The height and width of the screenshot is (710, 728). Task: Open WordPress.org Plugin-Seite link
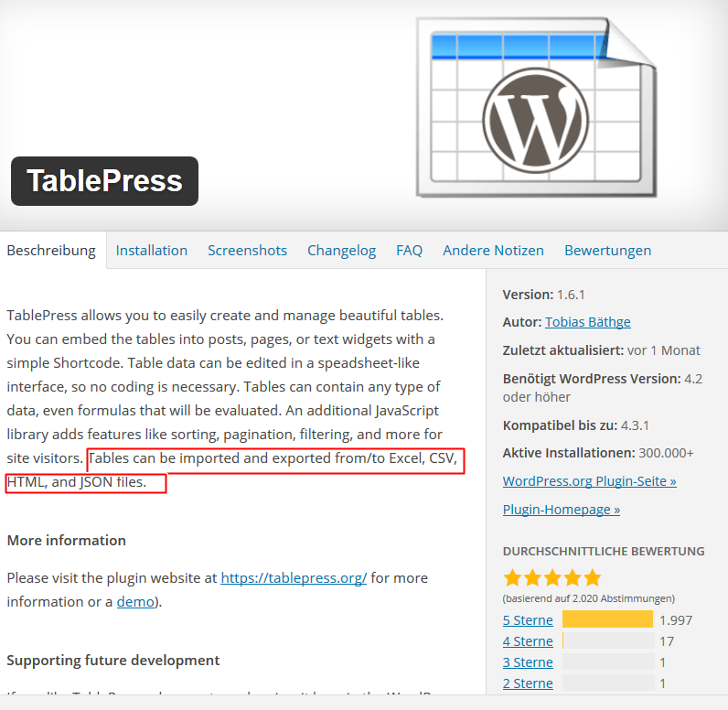(589, 481)
